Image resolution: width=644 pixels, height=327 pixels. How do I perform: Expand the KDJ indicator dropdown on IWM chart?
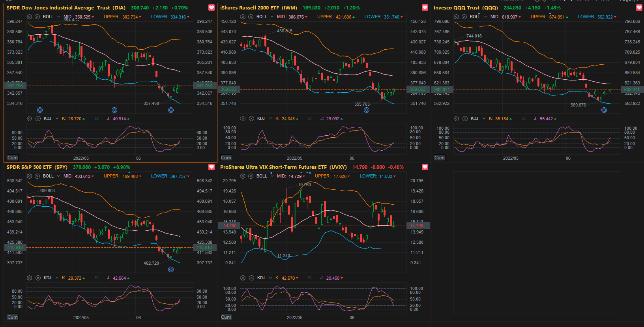(270, 119)
